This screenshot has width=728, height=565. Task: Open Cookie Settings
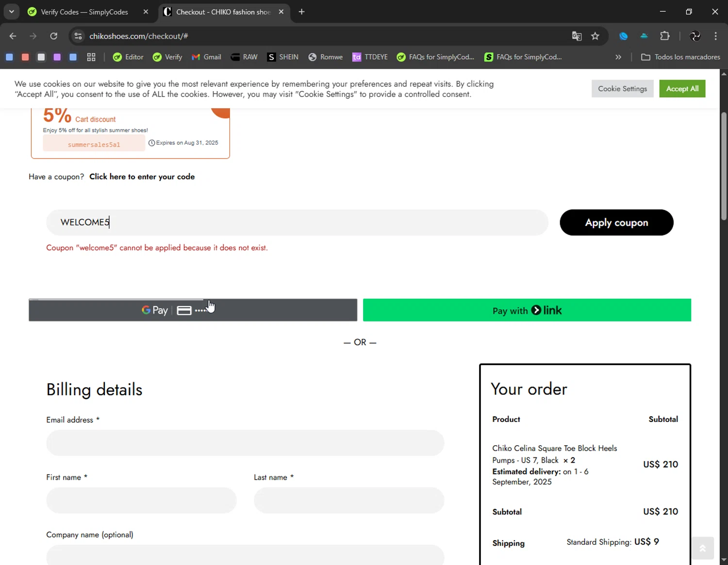pos(623,89)
